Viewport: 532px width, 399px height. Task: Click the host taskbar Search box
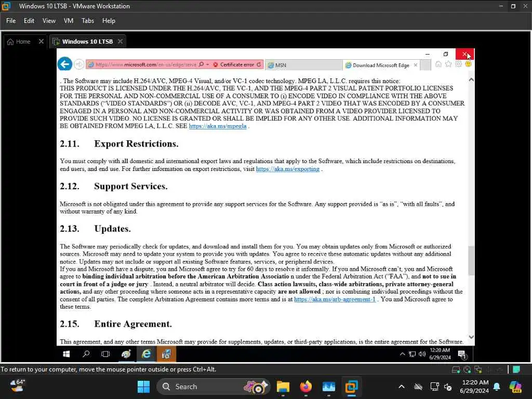tap(213, 387)
